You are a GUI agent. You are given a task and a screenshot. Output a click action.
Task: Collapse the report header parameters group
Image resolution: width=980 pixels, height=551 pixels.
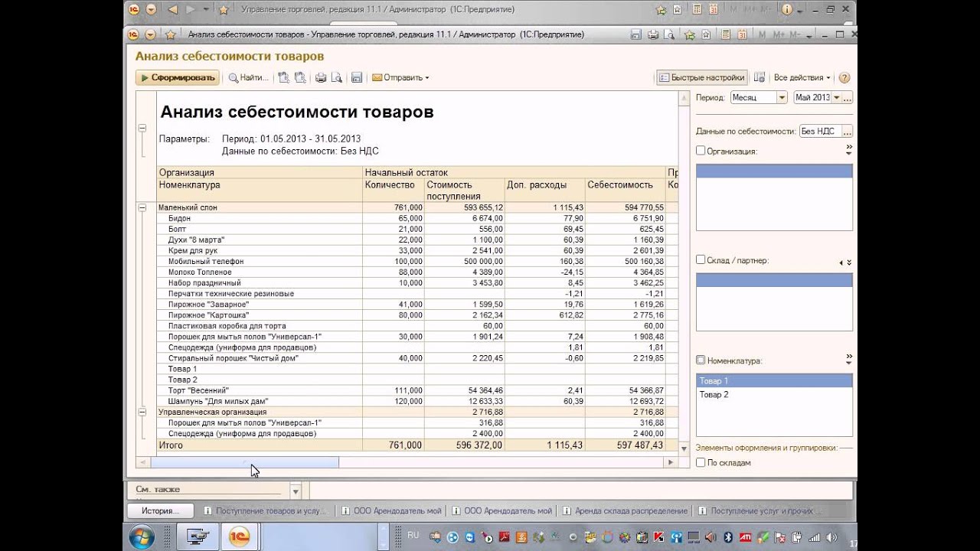point(142,128)
